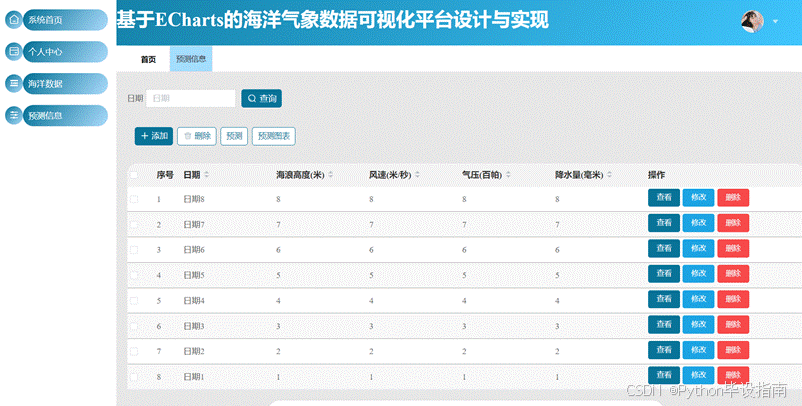Click red 删除 for row 日期1
This screenshot has width=802, height=406.
733,375
